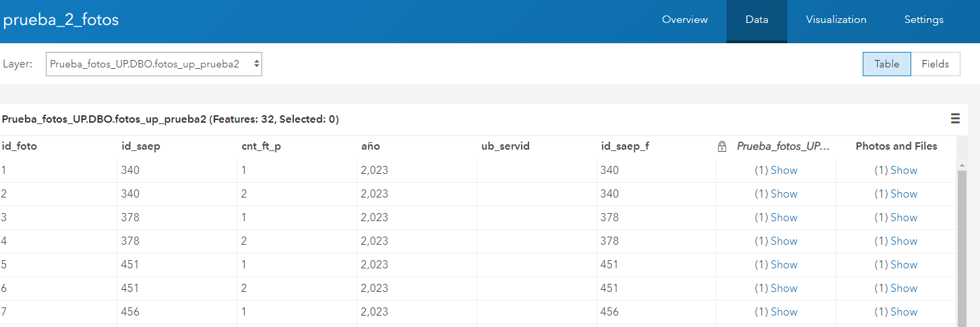This screenshot has width=980, height=327.
Task: Click the lock icon in column header
Action: point(722,146)
